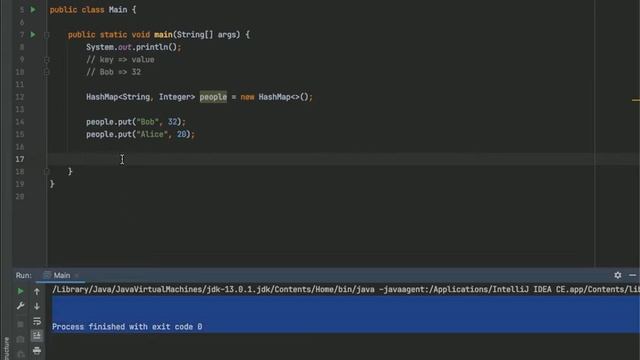Open run configuration via the wrench icon
Image resolution: width=640 pixels, height=360 pixels.
(x=20, y=306)
